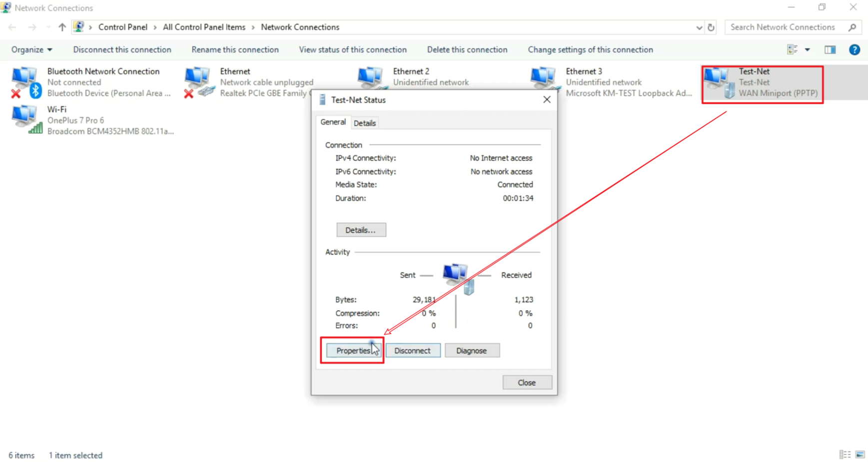Screen dimensions: 868x462
Task: Open the change view options dropdown arrow
Action: coord(808,50)
